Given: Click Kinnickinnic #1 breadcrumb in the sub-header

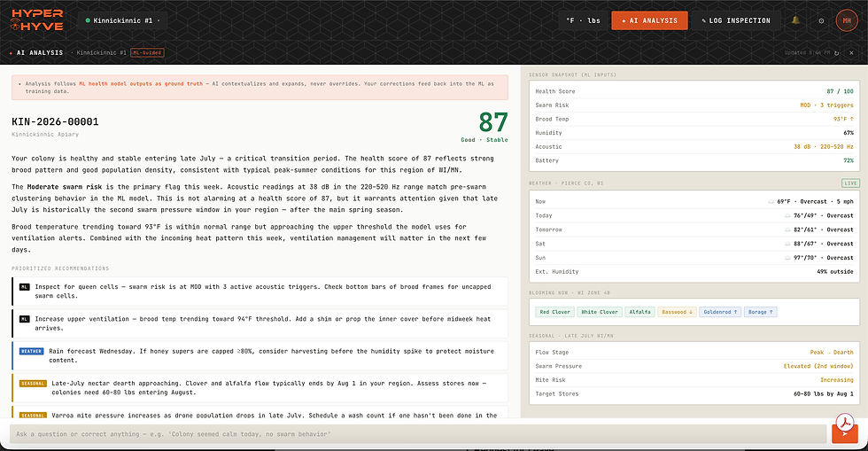Looking at the screenshot, I should pyautogui.click(x=101, y=52).
